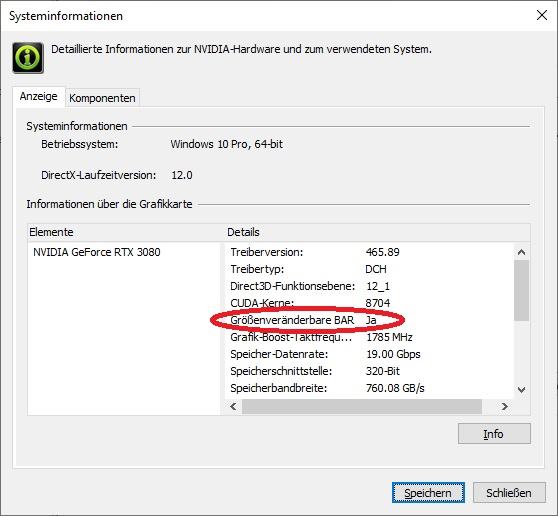This screenshot has height=516, width=558.
Task: Click the green info icon in header
Action: pos(28,58)
